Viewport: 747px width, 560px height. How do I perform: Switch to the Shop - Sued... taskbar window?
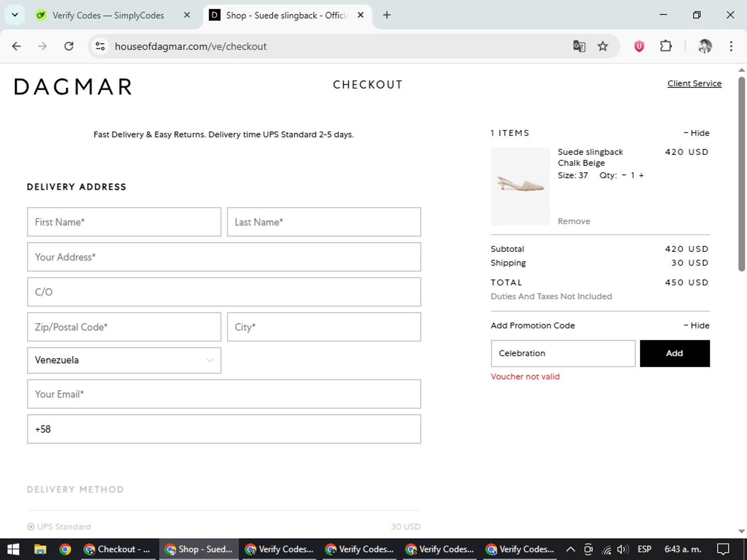click(199, 549)
